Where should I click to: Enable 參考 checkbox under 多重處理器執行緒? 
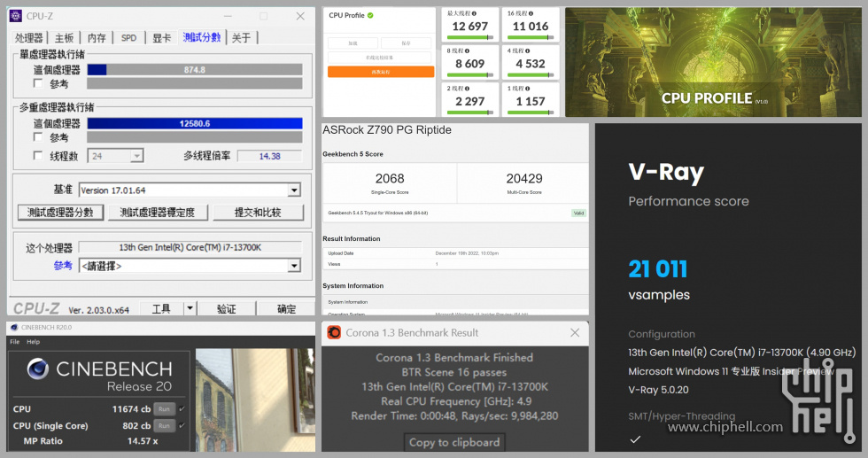click(37, 136)
